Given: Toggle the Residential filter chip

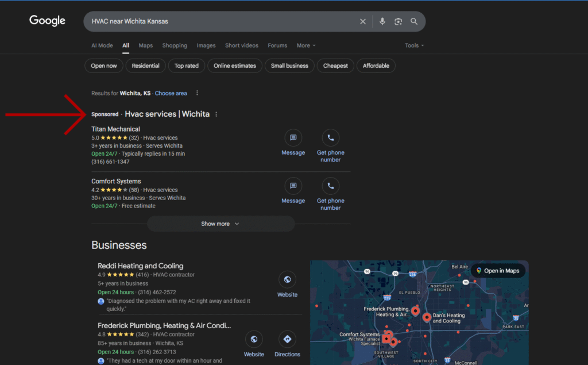Looking at the screenshot, I should click(x=145, y=66).
